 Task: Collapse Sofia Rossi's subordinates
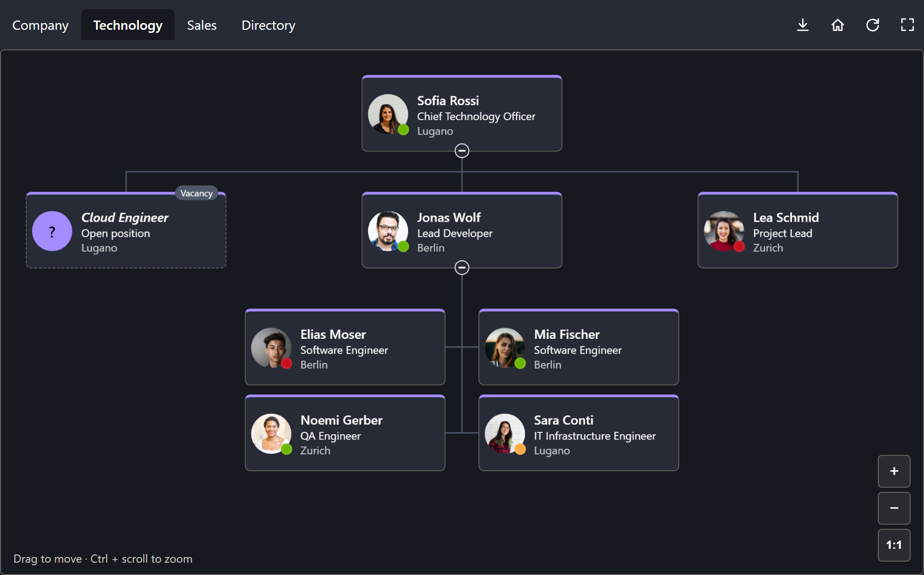[x=462, y=150]
